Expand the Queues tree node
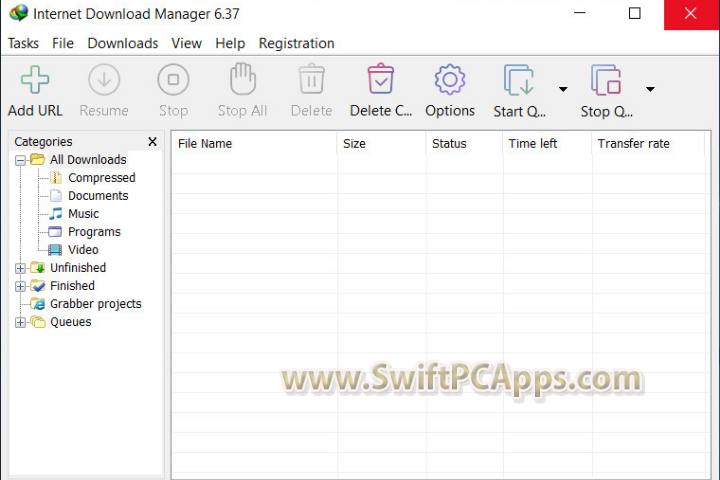This screenshot has width=720, height=480. pyautogui.click(x=20, y=322)
